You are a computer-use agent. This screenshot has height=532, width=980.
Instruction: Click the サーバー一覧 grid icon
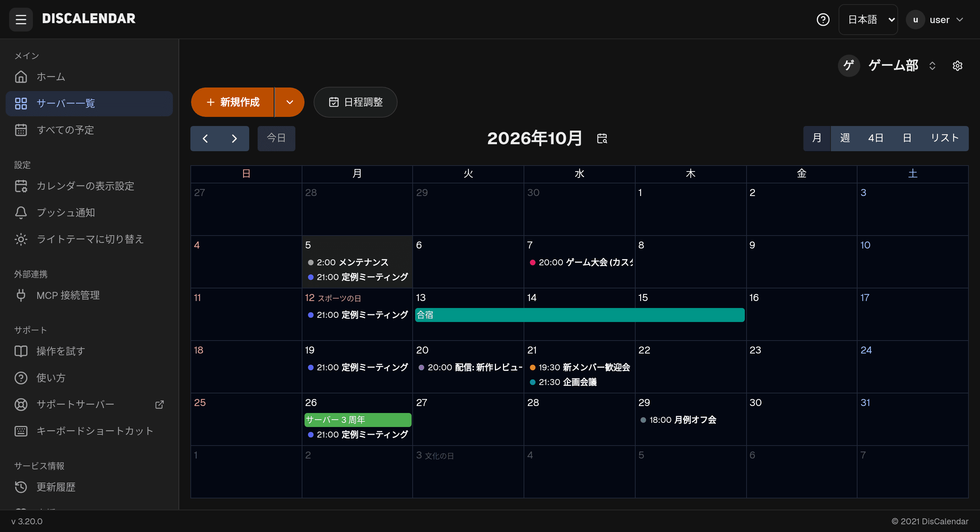pos(21,104)
